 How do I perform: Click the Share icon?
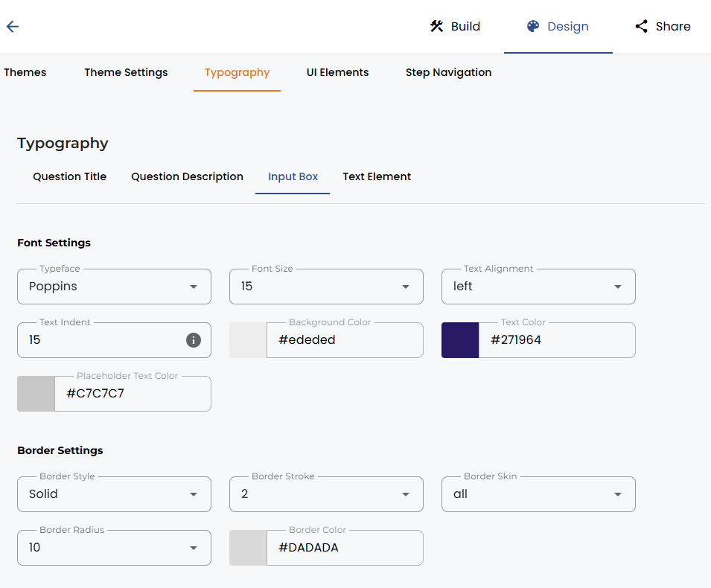(641, 26)
